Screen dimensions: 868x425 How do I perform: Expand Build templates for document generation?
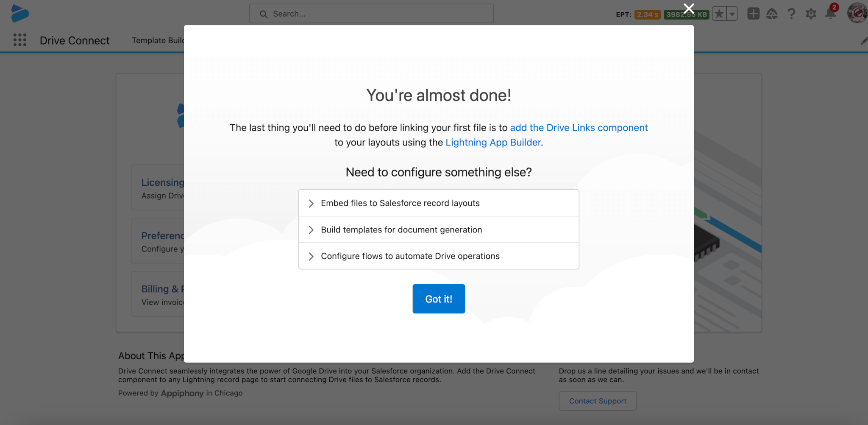[439, 229]
